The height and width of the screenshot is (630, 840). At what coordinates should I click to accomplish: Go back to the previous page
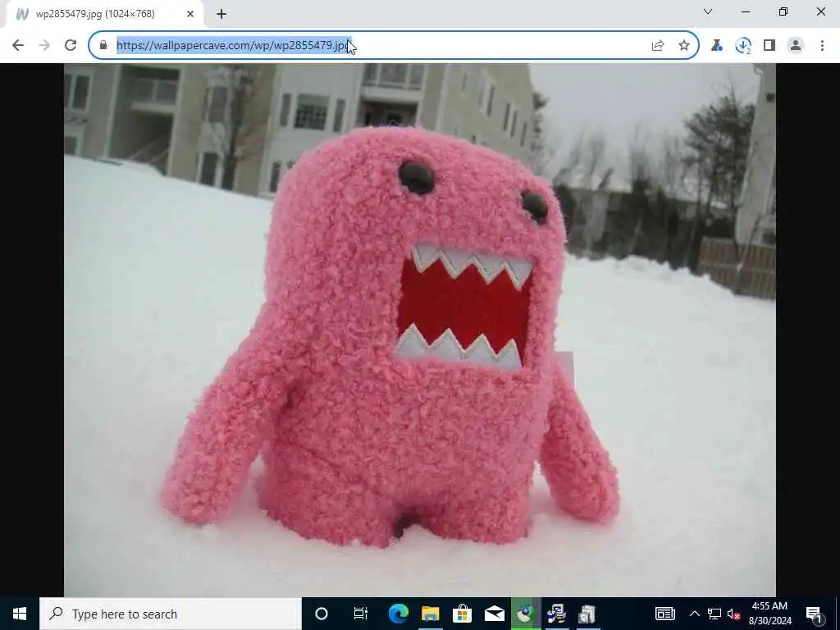18,46
